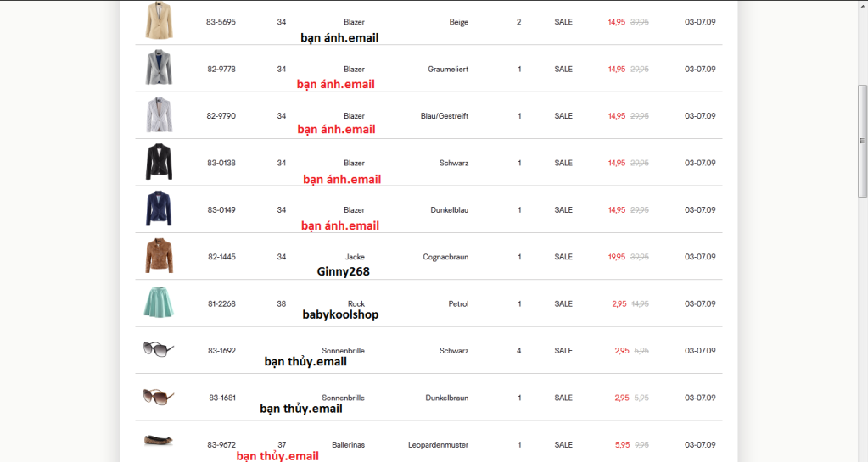868x462 pixels.
Task: Click the dark brown sunglasses thumbnail
Action: pyautogui.click(x=159, y=396)
